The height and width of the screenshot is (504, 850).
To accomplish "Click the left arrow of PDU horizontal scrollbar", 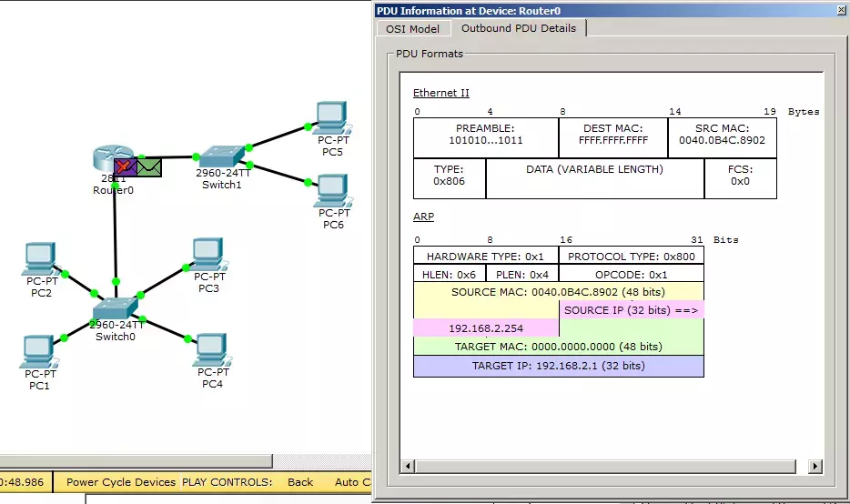I will tap(408, 466).
